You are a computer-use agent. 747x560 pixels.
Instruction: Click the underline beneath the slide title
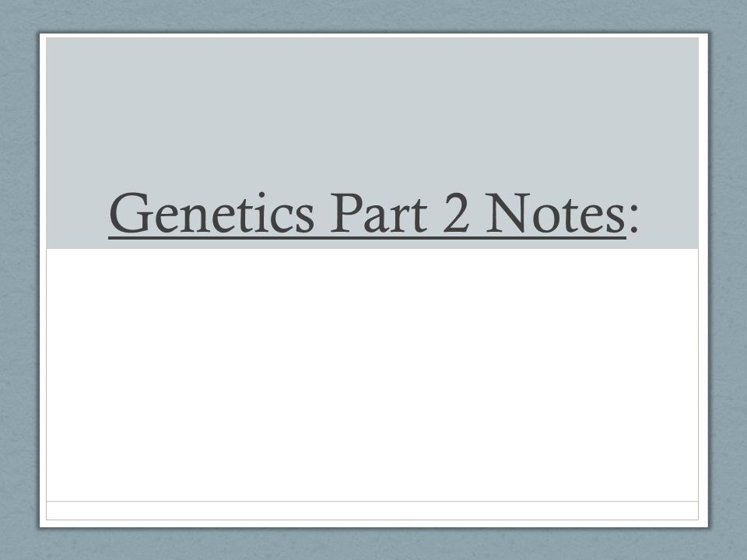pyautogui.click(x=367, y=237)
